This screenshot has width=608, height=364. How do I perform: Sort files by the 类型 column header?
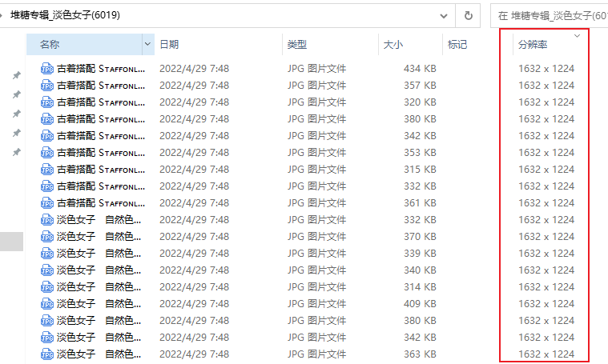[x=297, y=45]
